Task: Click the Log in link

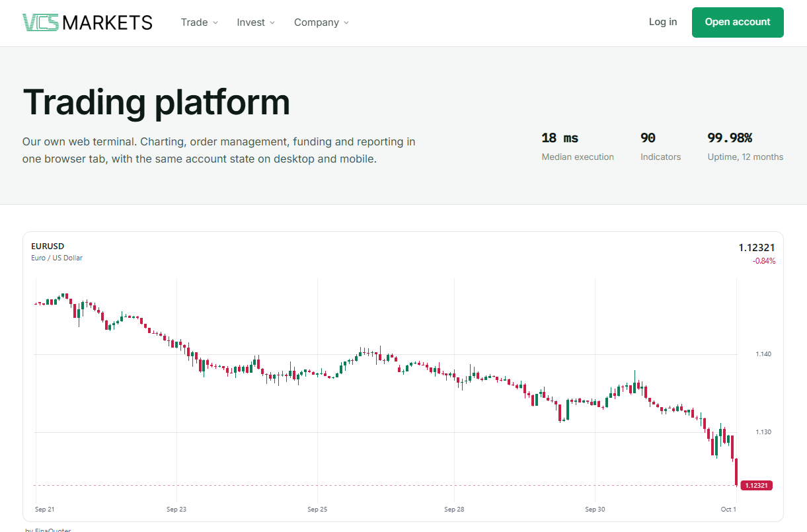Action: point(663,22)
